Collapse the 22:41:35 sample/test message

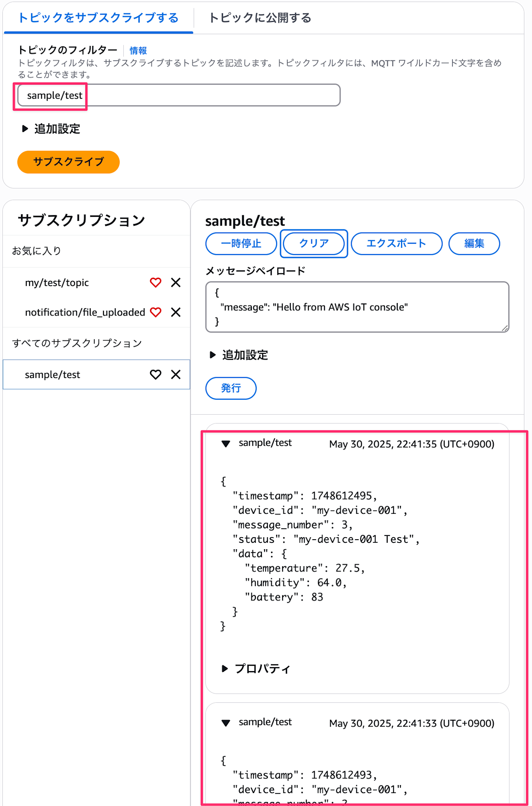pyautogui.click(x=226, y=444)
